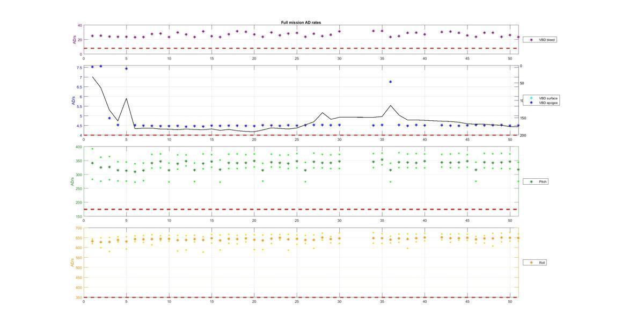Click the '40' tick on the VBD bleed y-axis

pos(79,25)
